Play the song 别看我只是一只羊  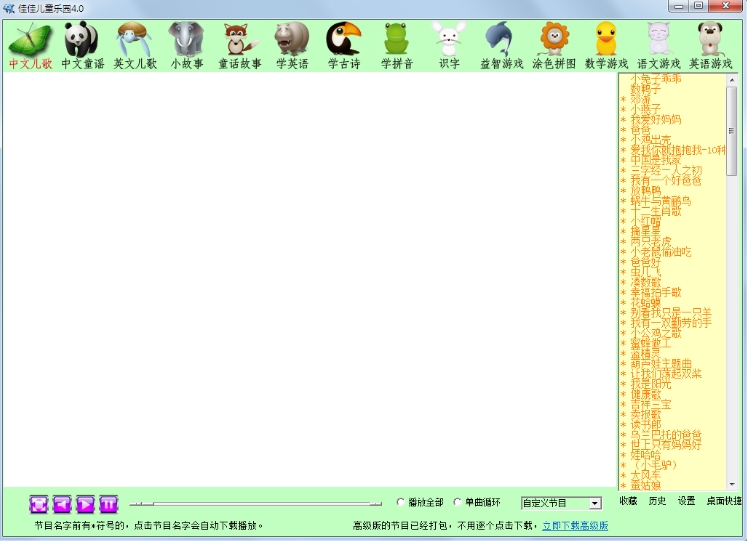[671, 313]
